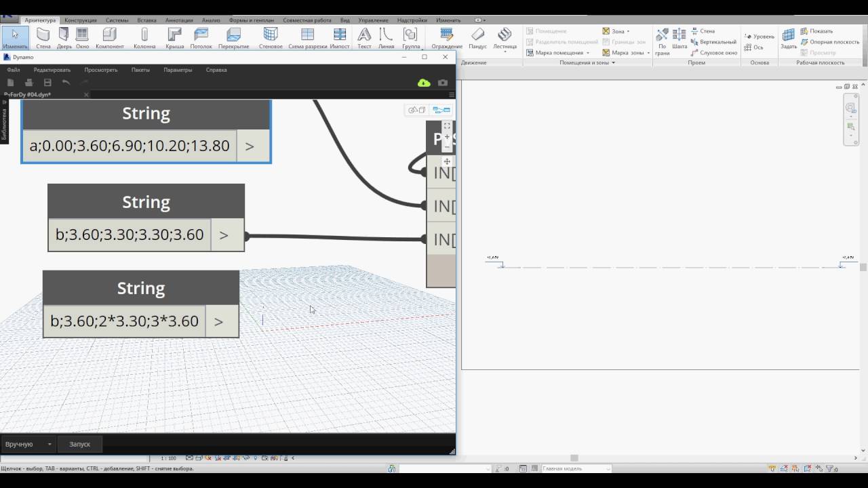Screen dimensions: 868x488
Task: Open the Параметры menu in Dynamo
Action: pyautogui.click(x=178, y=70)
